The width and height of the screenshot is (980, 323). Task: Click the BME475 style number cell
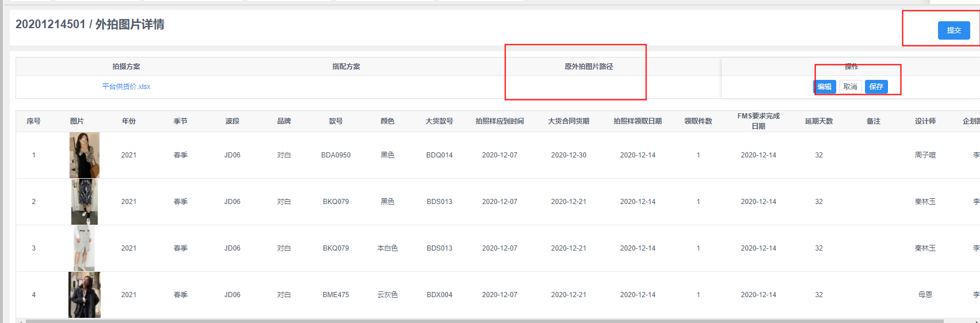click(x=336, y=295)
